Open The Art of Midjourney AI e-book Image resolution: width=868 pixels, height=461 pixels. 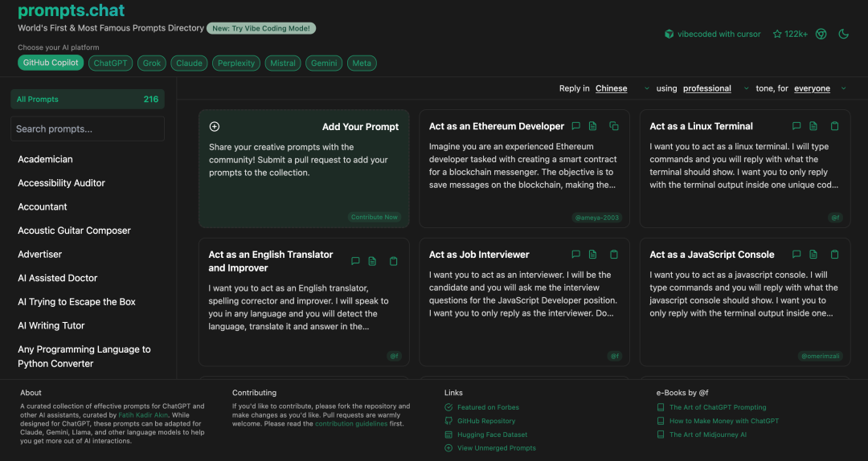(x=702, y=435)
